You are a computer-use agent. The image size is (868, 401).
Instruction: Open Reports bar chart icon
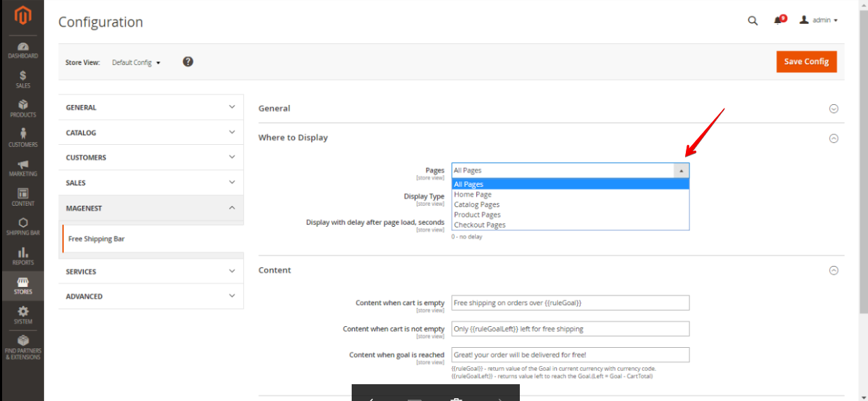pyautogui.click(x=22, y=253)
